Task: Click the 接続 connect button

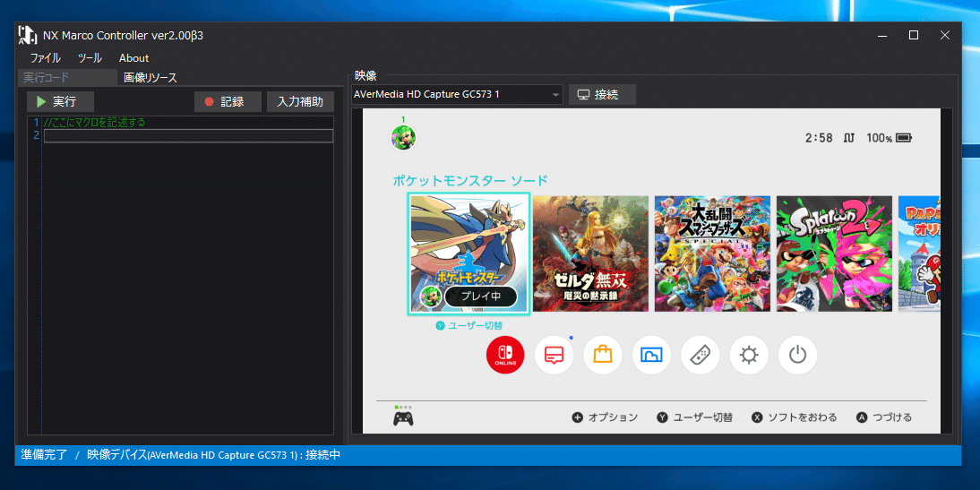Action: pyautogui.click(x=601, y=95)
